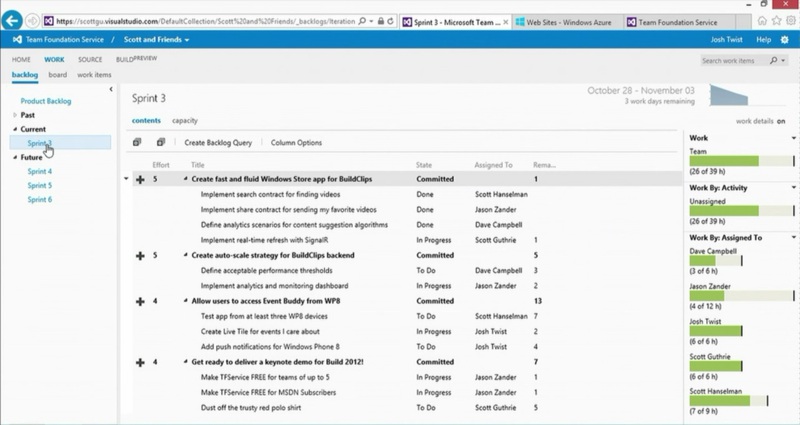Switch to Team Foundation Service browser tab

click(x=679, y=22)
